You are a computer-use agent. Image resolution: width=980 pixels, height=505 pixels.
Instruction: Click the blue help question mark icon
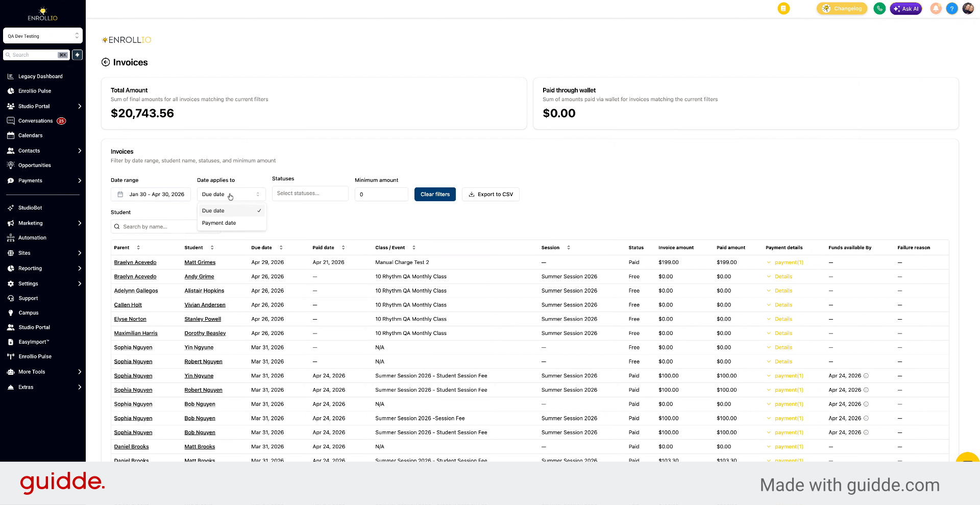click(952, 9)
